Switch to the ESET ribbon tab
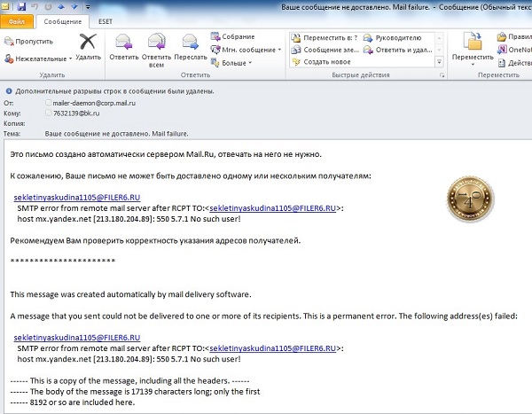The width and height of the screenshot is (532, 414). click(x=106, y=21)
